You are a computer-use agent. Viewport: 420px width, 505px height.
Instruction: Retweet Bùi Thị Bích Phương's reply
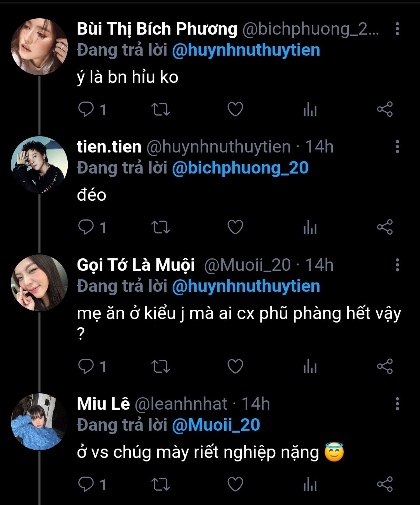click(160, 110)
